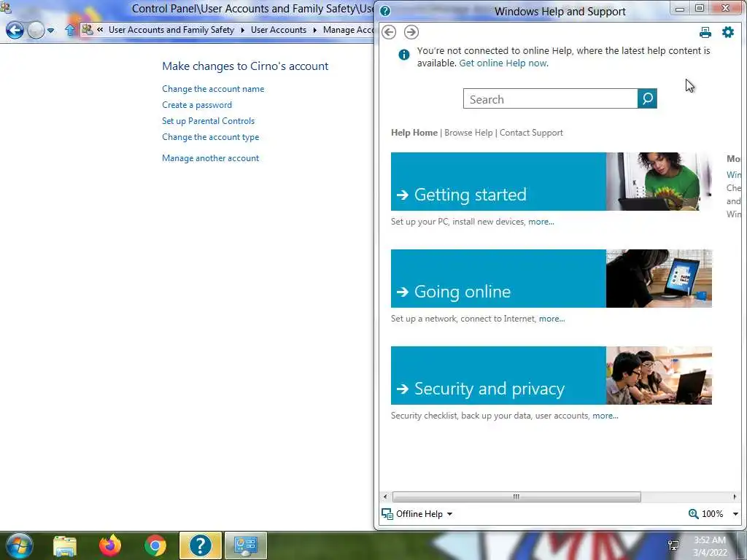Click the User Accounts icon in address bar

[x=88, y=29]
